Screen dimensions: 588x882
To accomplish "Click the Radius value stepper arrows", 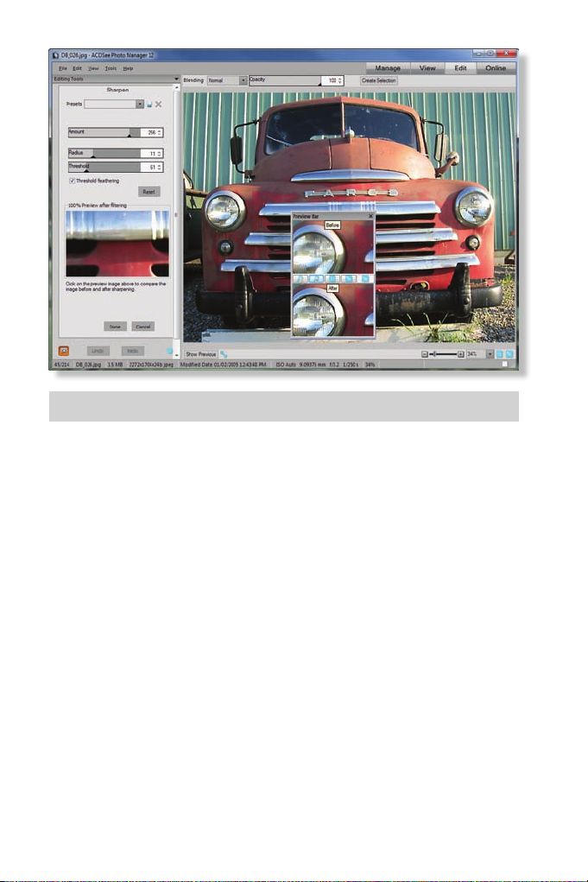I will click(x=160, y=154).
